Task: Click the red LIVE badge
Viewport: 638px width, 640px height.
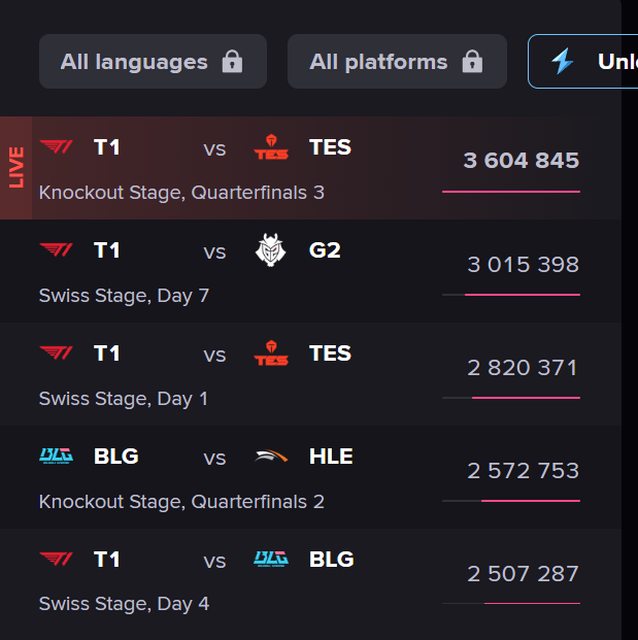Action: 16,168
